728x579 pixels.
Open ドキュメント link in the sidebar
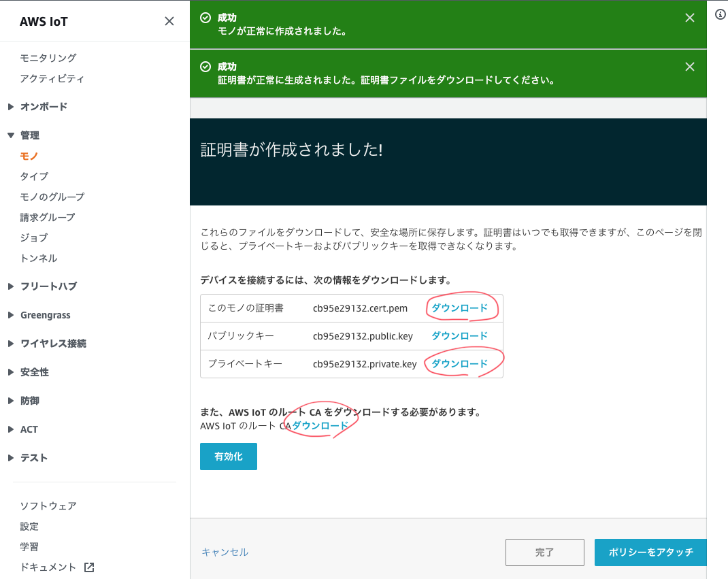point(48,567)
